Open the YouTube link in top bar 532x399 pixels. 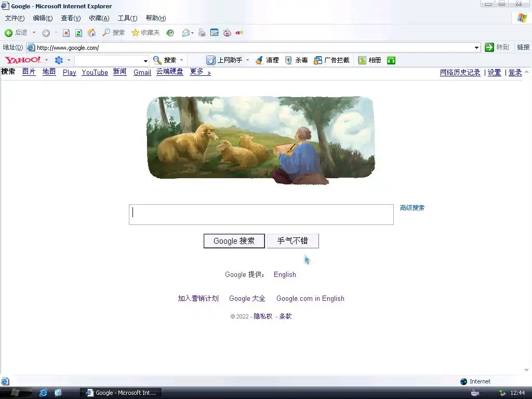pos(95,72)
